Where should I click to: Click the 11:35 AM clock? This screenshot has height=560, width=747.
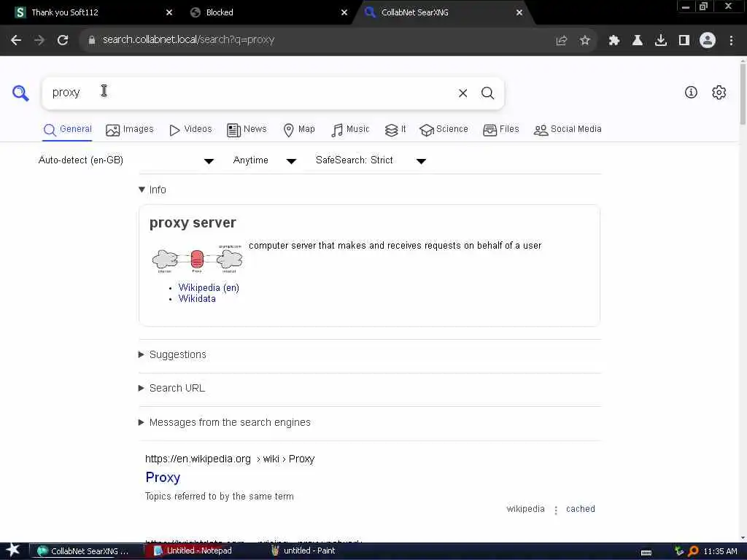[720, 551]
